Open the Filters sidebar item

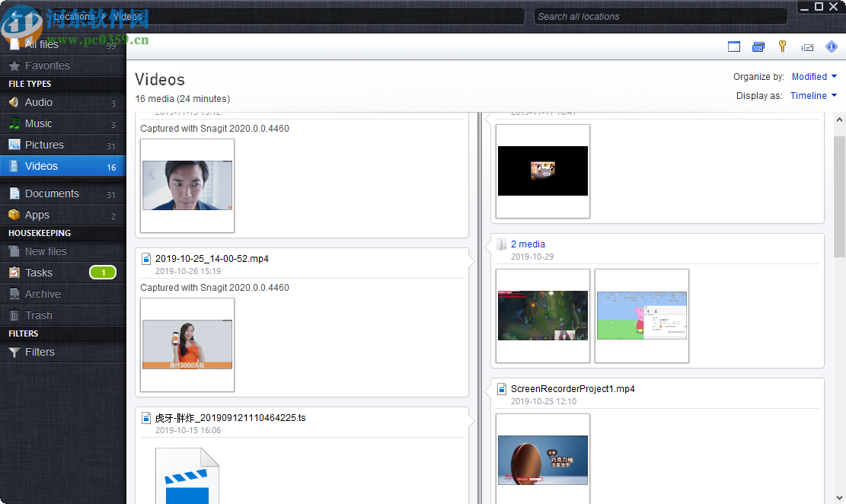click(40, 352)
